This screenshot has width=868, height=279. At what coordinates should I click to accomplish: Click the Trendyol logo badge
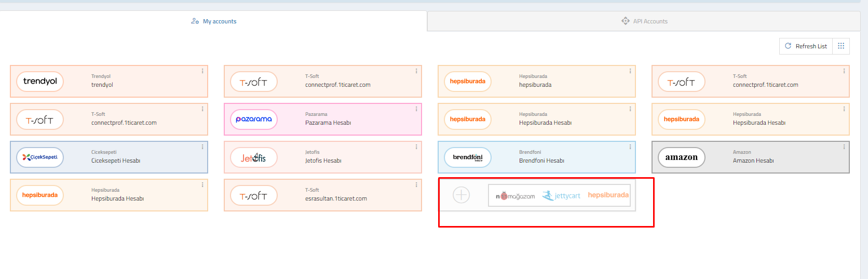pos(40,82)
